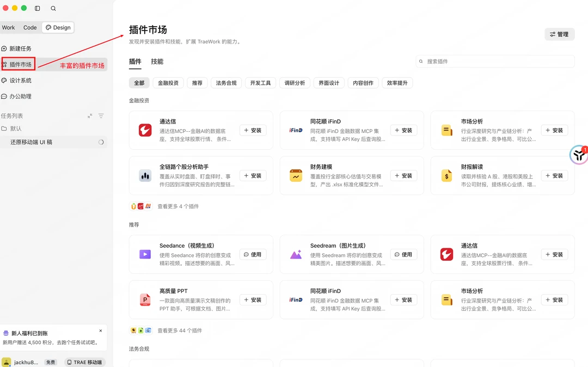Use the Seedance（视频生成）plugin
The image size is (588, 367).
coord(253,254)
